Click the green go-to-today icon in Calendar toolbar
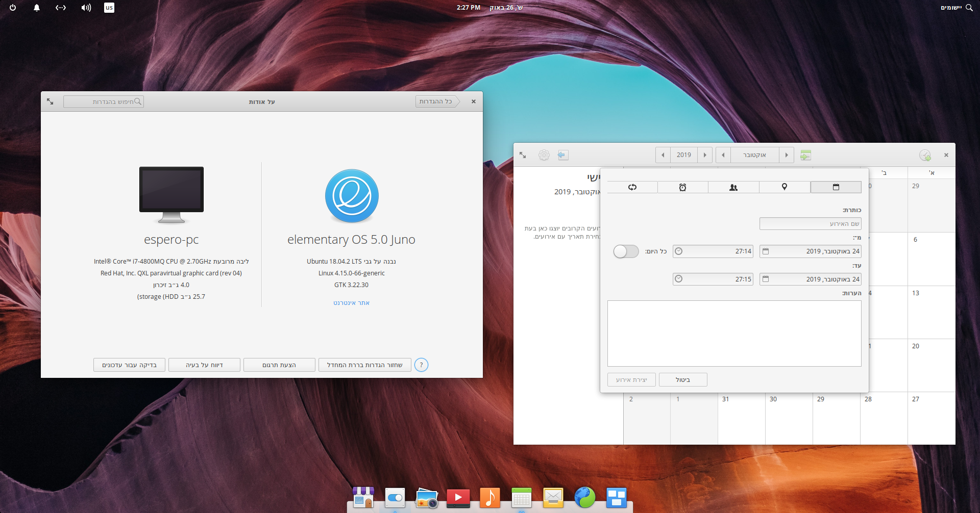This screenshot has height=513, width=980. (x=805, y=155)
